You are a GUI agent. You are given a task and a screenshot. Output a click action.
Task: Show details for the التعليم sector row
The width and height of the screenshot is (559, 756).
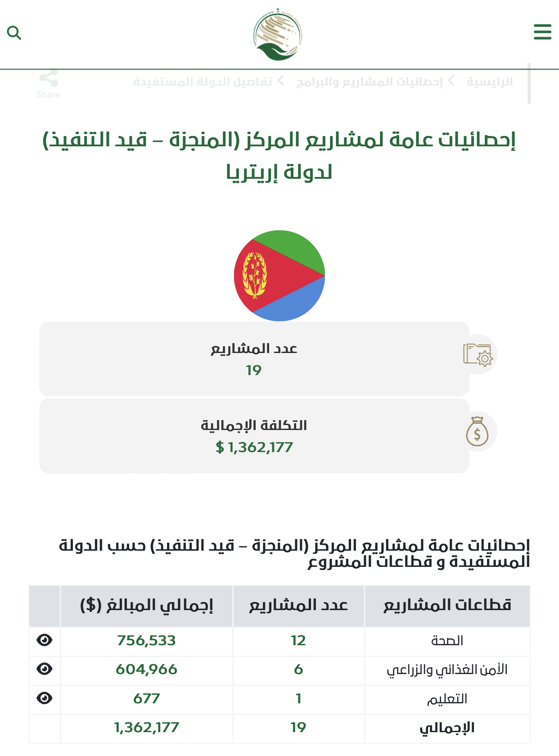[45, 698]
